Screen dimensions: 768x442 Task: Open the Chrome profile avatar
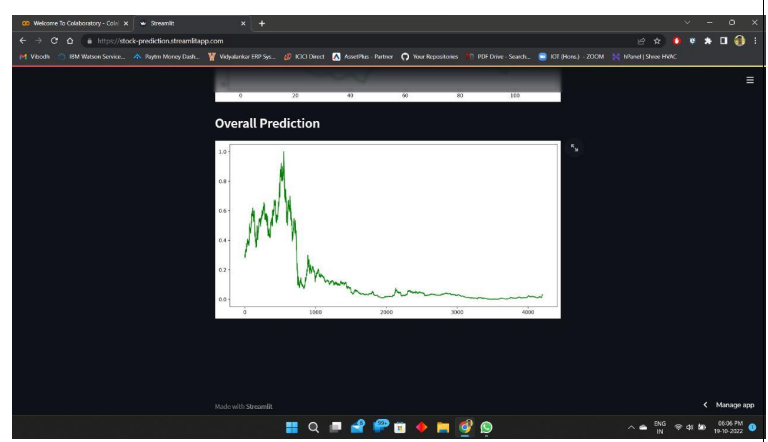740,41
